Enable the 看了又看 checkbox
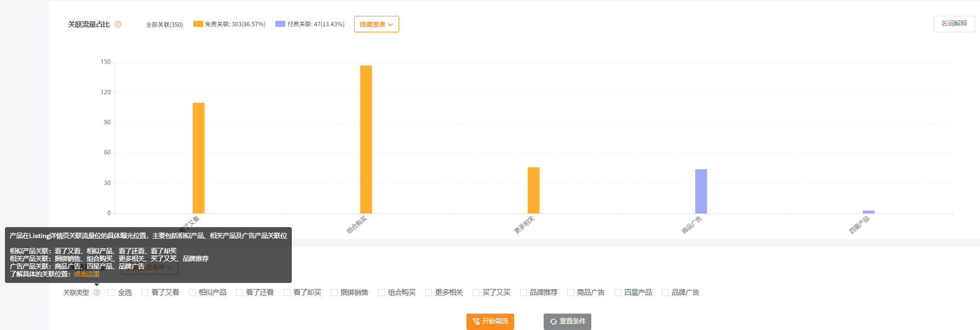The image size is (980, 330). [145, 293]
